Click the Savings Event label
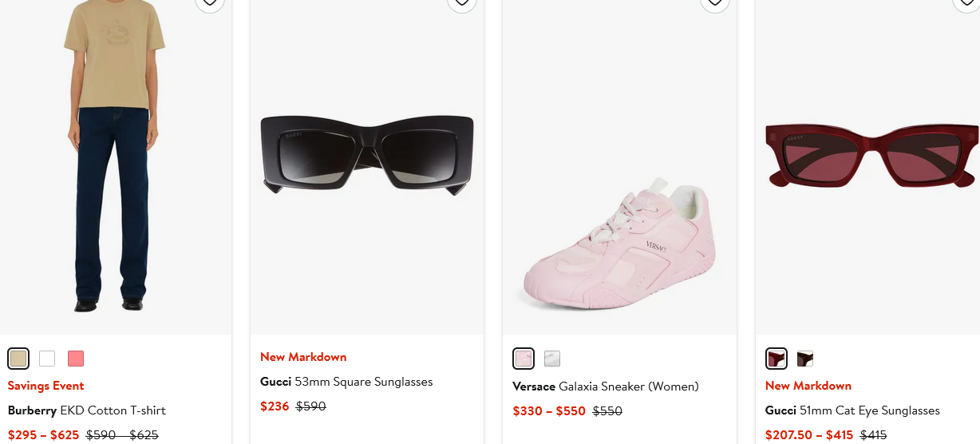The image size is (980, 444). (x=45, y=386)
